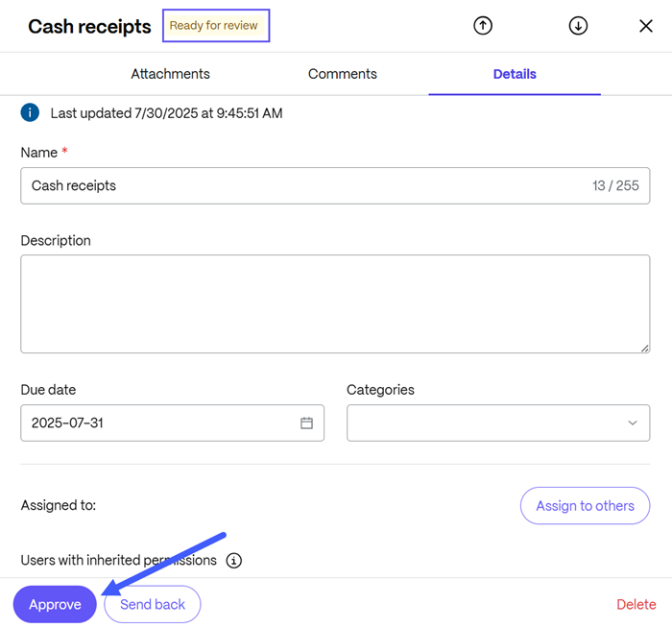Delete this request via Delete link

(x=636, y=604)
